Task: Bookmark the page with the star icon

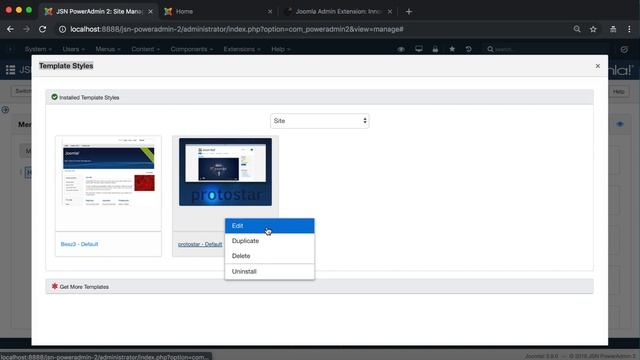Action: pyautogui.click(x=593, y=29)
